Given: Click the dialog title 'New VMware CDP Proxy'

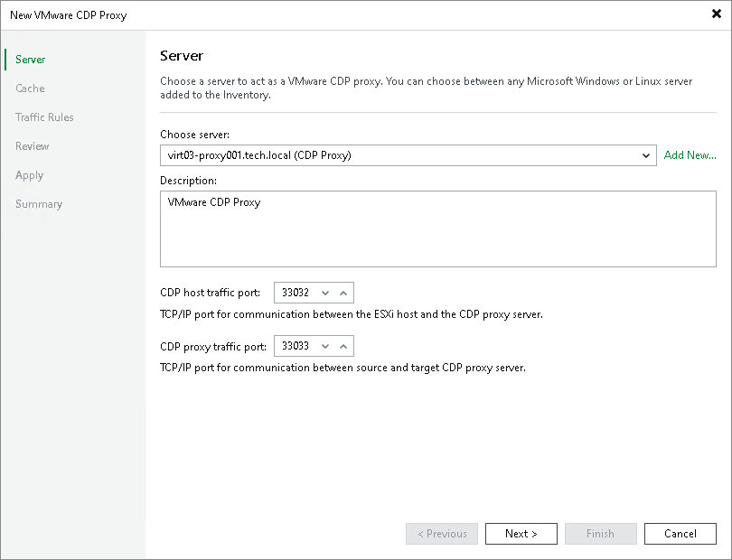Looking at the screenshot, I should pos(68,15).
